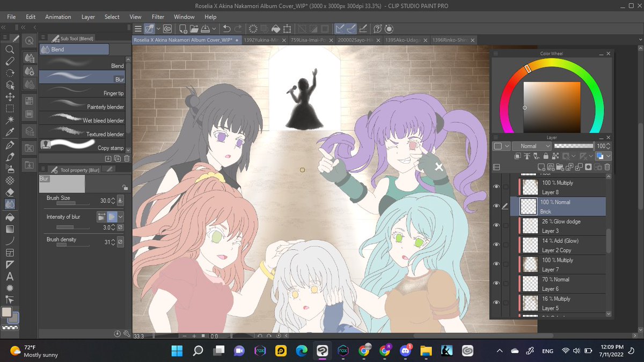644x362 pixels.
Task: Select the Rotate view tool
Action: point(10,73)
